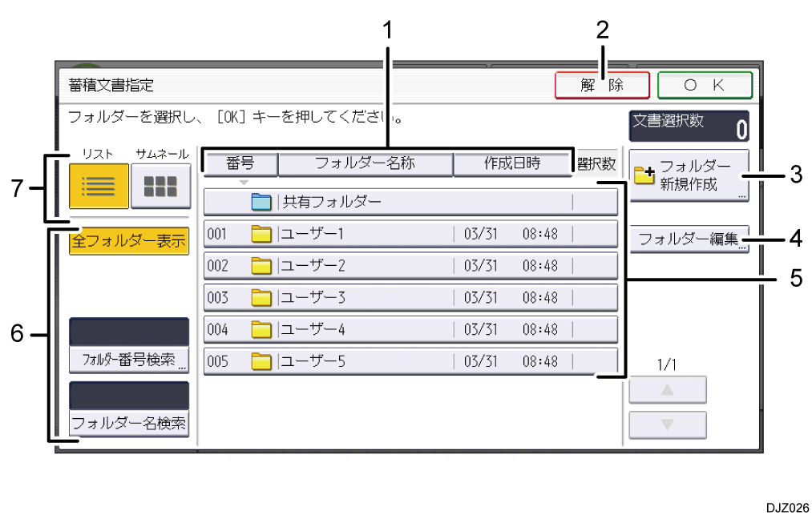Sort folders by 作成日時 header
Viewport: 812px width, 519px height.
tap(512, 163)
